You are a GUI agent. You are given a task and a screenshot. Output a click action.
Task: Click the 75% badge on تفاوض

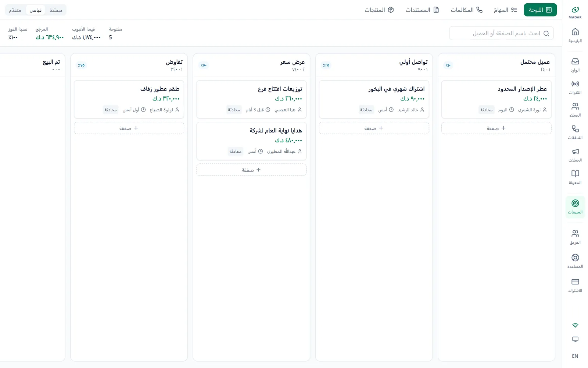(x=81, y=65)
